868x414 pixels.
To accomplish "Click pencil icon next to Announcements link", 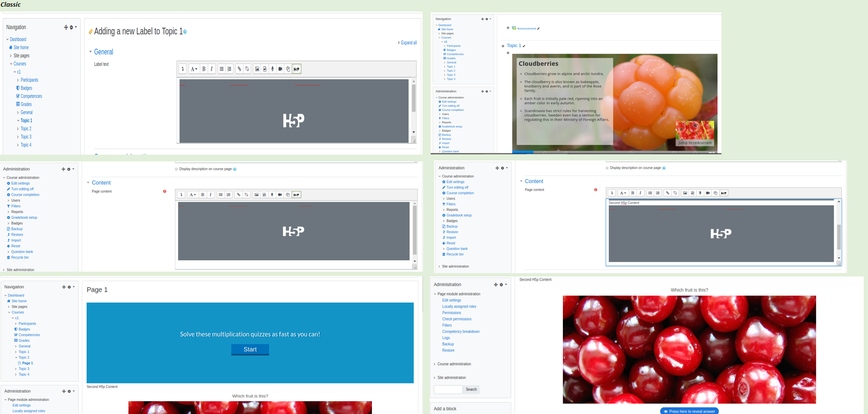I will click(x=538, y=29).
